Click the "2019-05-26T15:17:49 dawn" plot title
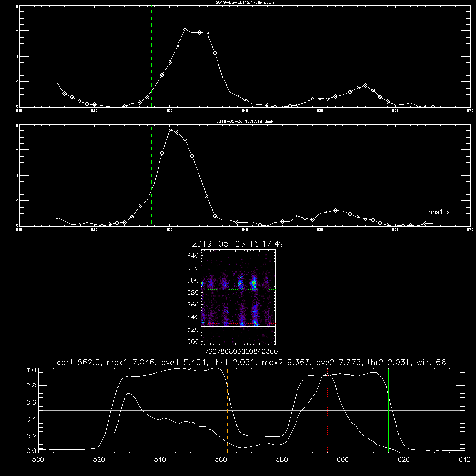 click(x=245, y=2)
